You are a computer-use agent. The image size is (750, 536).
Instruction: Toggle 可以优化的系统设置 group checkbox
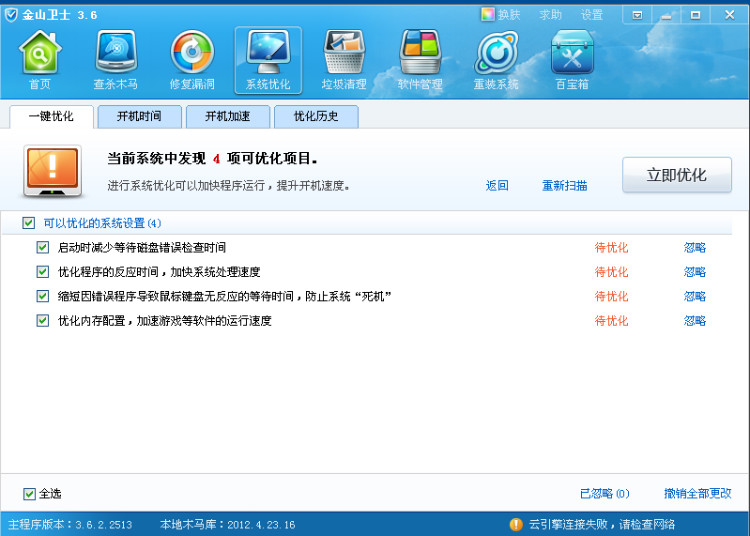[28, 223]
